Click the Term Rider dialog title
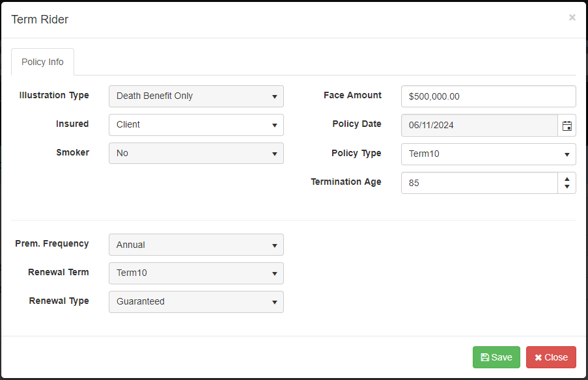 point(40,20)
